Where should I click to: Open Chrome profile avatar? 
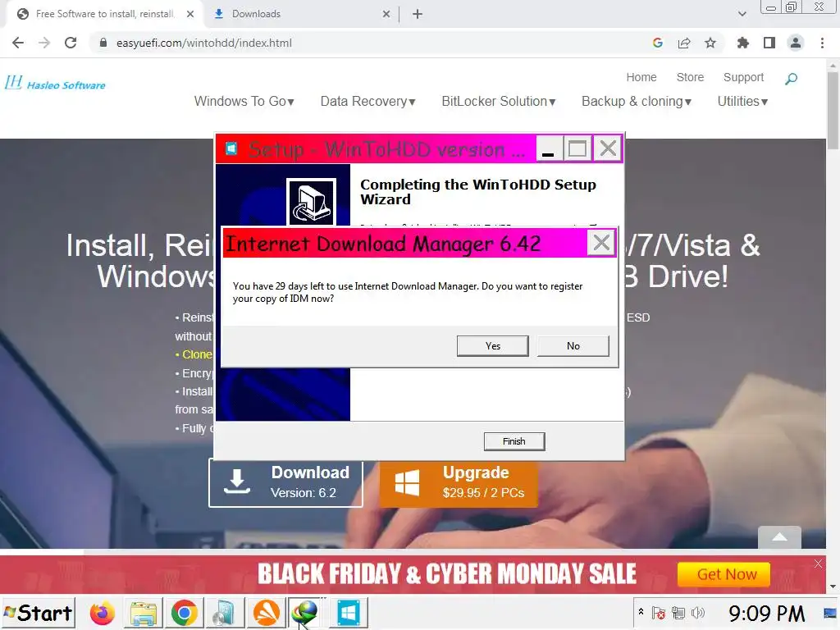coord(796,43)
